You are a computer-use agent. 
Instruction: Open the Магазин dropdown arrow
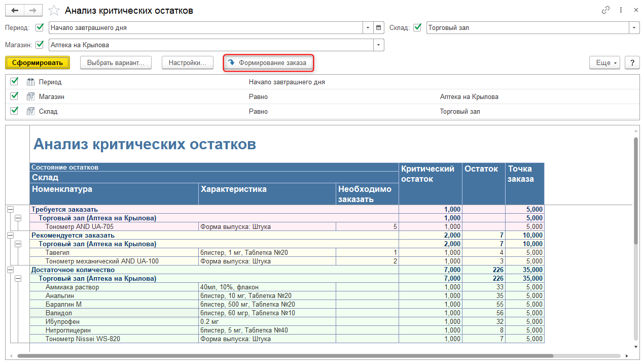pos(379,45)
